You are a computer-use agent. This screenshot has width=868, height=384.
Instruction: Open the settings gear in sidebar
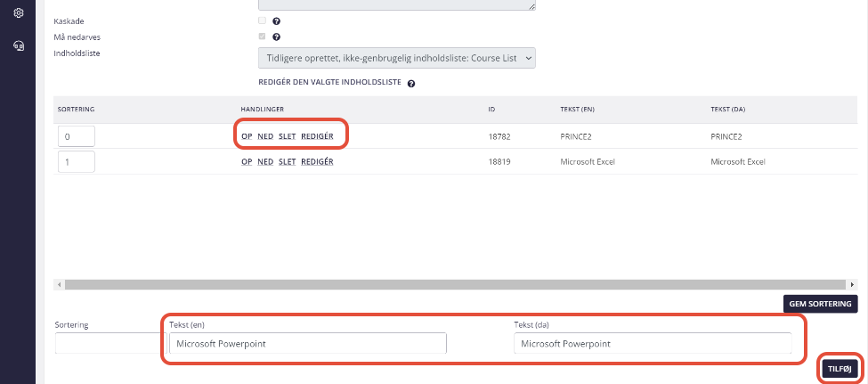[x=18, y=12]
